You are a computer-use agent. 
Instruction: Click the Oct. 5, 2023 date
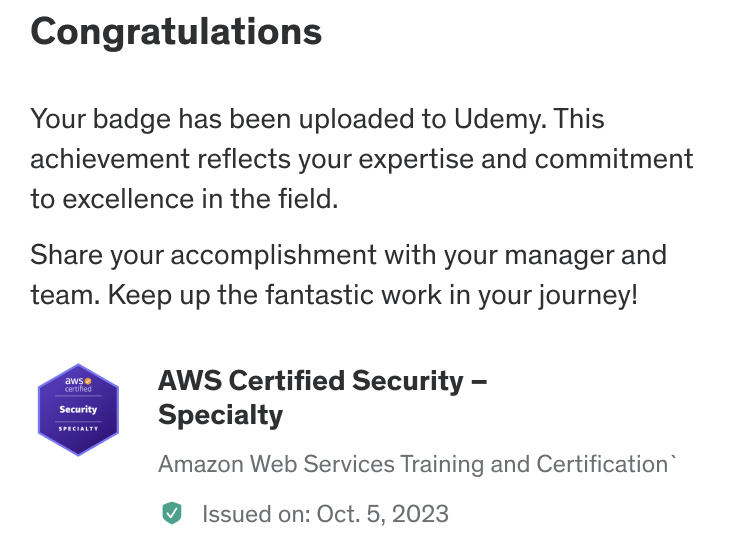383,514
